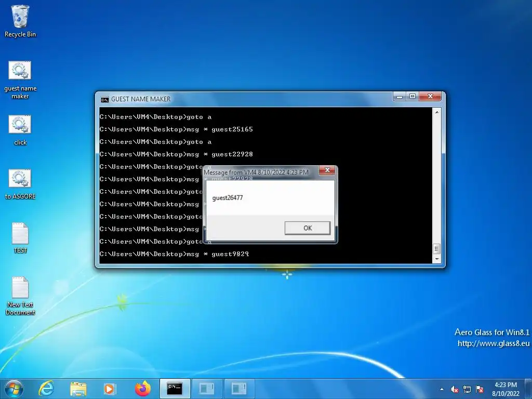Viewport: 532px width, 399px height.
Task: Open the network tray icon
Action: [x=467, y=389]
